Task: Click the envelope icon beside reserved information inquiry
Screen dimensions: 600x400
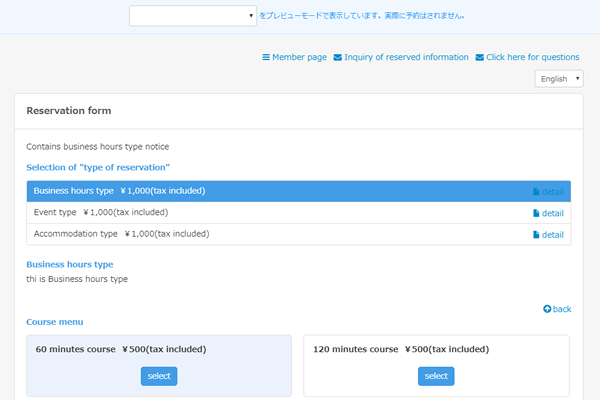Action: (x=337, y=58)
